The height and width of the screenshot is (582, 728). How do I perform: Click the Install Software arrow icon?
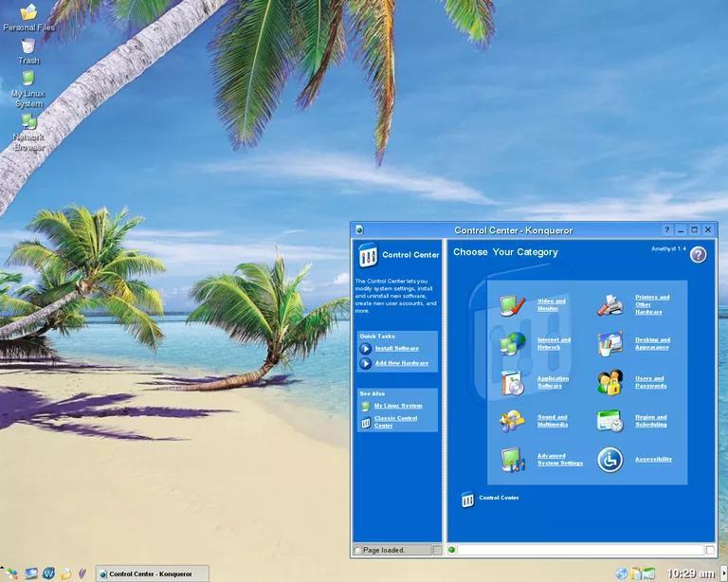[365, 349]
